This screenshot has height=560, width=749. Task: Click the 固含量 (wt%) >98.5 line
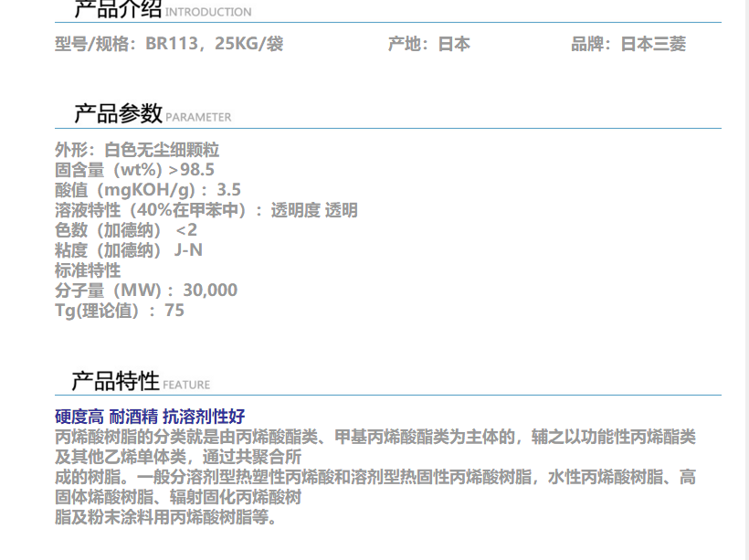click(134, 170)
